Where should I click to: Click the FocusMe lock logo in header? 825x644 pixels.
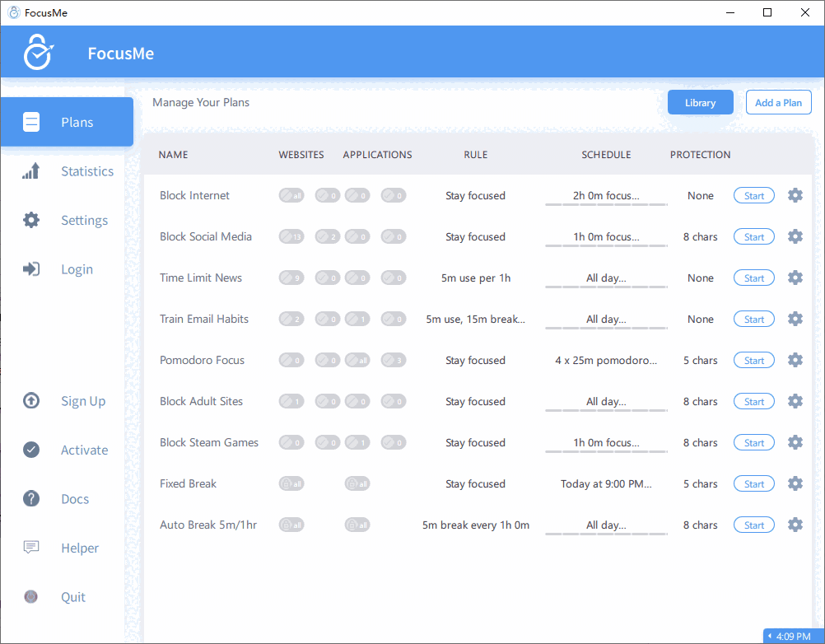tap(37, 53)
